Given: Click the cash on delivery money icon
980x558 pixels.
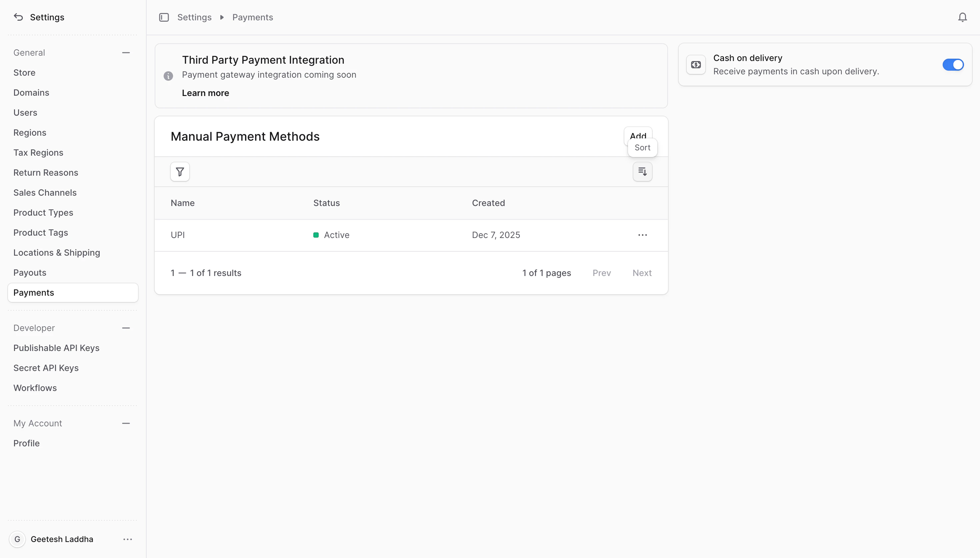Looking at the screenshot, I should [696, 65].
